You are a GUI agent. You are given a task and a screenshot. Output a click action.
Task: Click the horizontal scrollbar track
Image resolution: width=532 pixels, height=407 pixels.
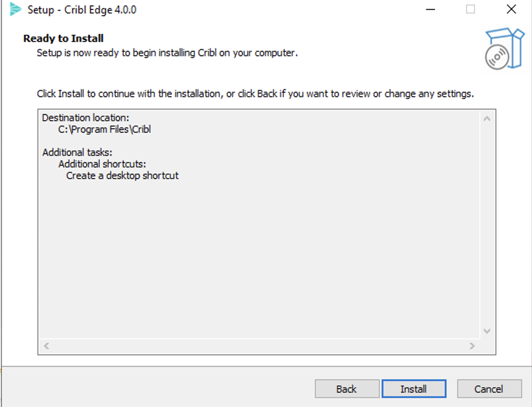pyautogui.click(x=258, y=346)
